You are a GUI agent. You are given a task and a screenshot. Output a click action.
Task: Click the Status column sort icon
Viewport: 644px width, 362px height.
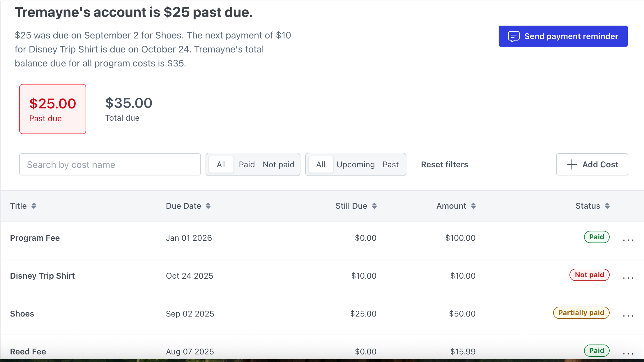(607, 206)
